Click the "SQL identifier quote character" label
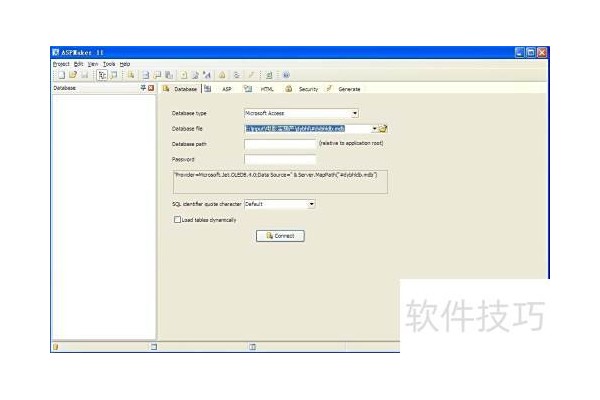Image resolution: width=600 pixels, height=400 pixels. (x=207, y=204)
